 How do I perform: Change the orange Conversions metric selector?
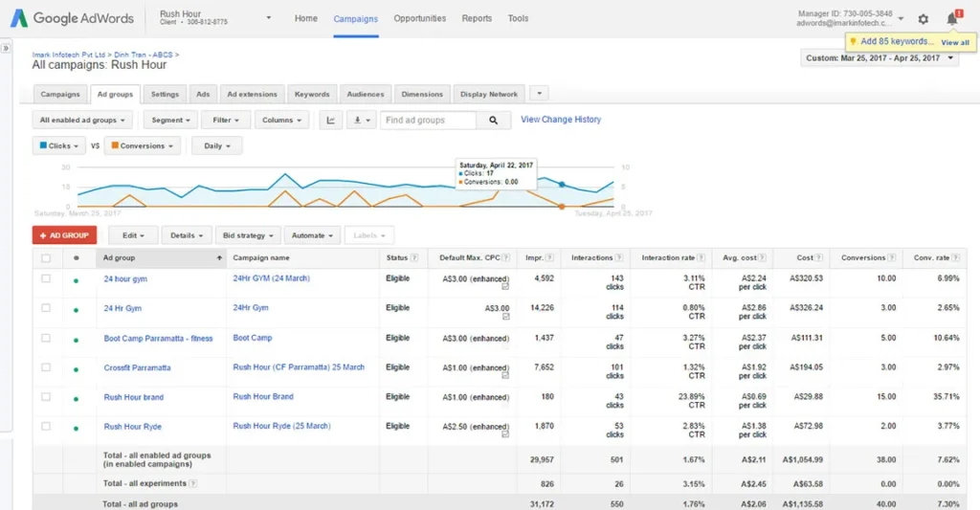[x=143, y=145]
